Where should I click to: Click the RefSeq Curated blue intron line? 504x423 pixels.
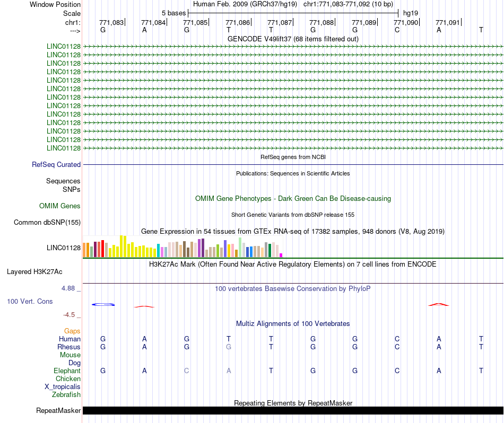[293, 165]
